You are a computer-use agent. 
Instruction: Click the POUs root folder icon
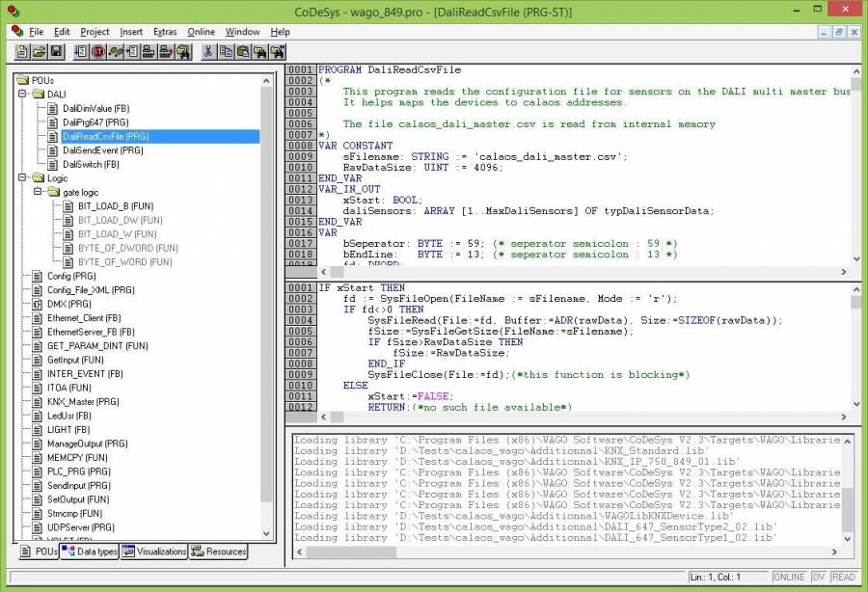click(23, 80)
